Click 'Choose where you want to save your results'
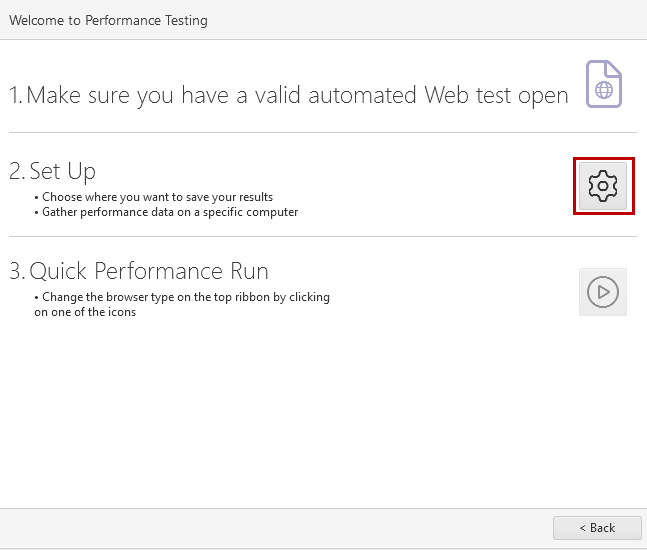Viewport: 647px width, 550px height. (157, 197)
